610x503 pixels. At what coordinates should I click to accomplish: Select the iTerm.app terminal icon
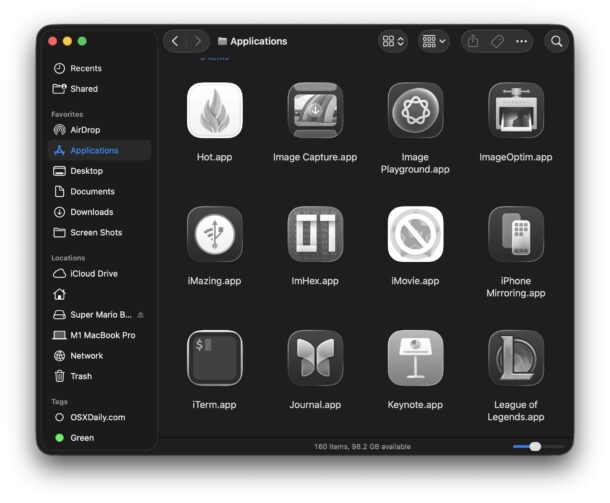coord(214,358)
